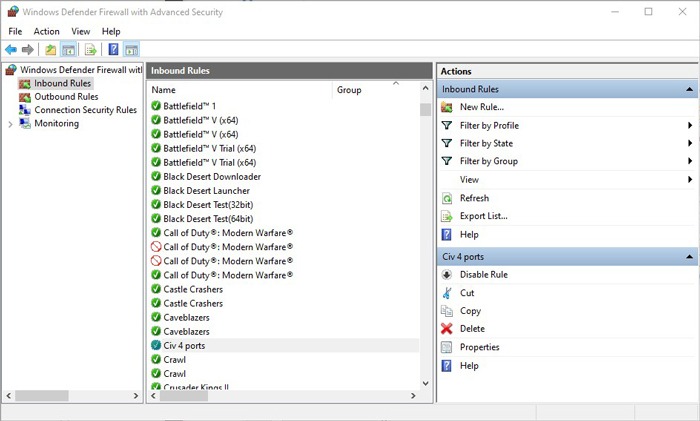
Task: Open the Action menu
Action: (46, 31)
